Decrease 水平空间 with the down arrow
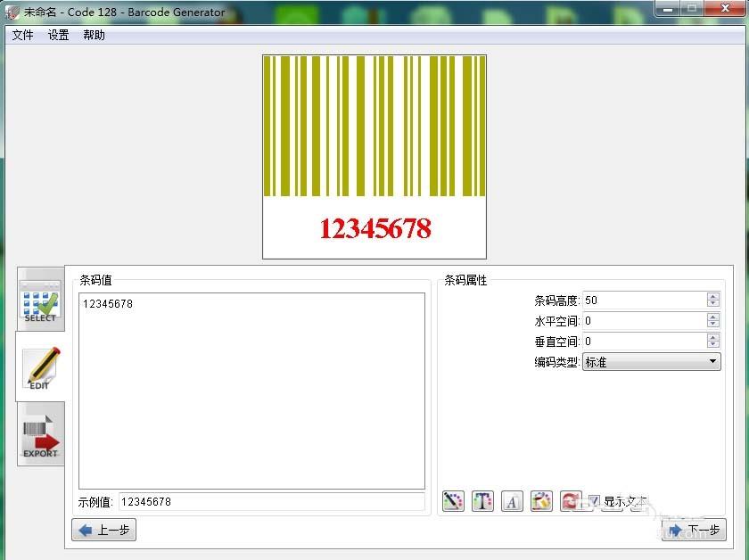749x560 pixels. (x=712, y=325)
